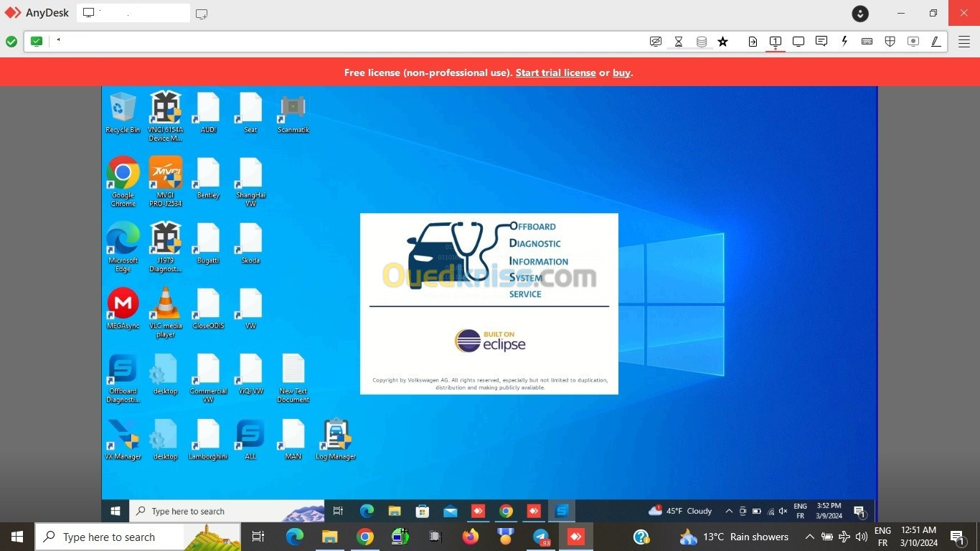
Task: Open Mail app on remote taskbar
Action: click(451, 511)
